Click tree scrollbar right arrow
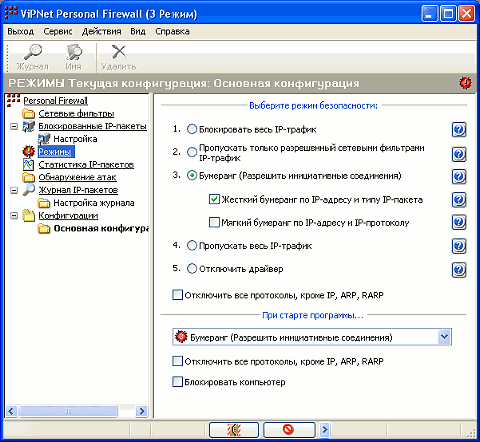 click(x=142, y=411)
